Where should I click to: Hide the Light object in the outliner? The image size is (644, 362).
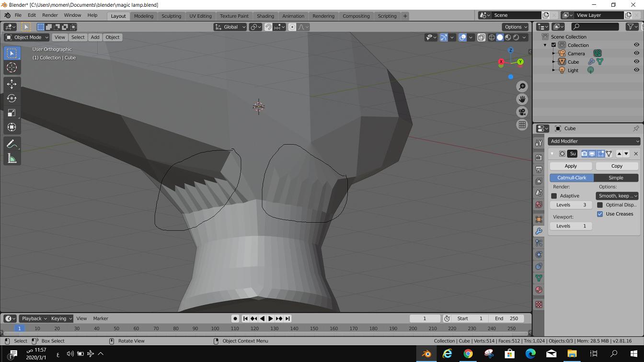[x=636, y=70]
